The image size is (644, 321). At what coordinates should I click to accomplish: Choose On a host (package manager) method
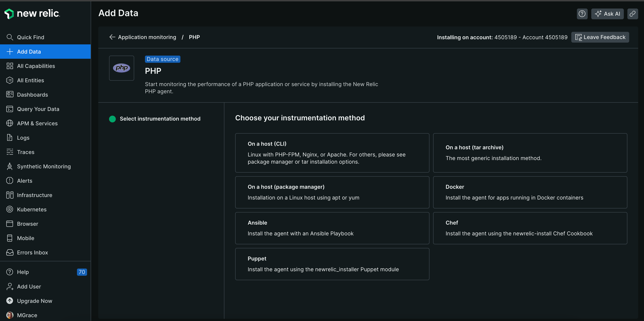pyautogui.click(x=332, y=192)
